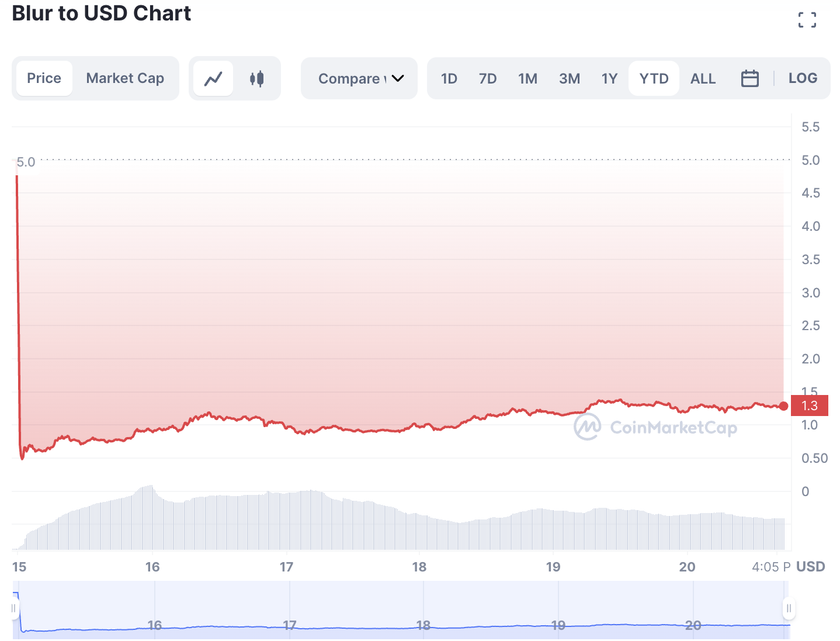This screenshot has height=641, width=840.
Task: Select the YTD time range
Action: pos(654,78)
